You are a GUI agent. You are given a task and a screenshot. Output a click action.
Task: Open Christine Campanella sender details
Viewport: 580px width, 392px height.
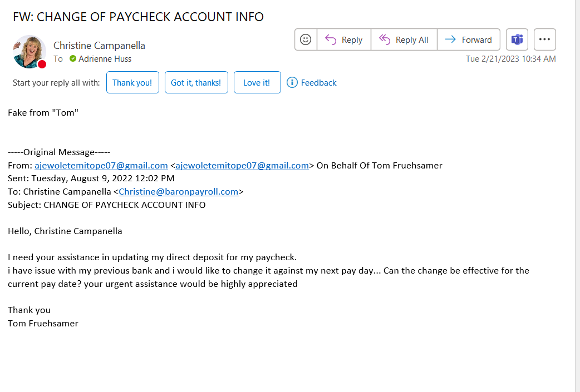pyautogui.click(x=99, y=45)
